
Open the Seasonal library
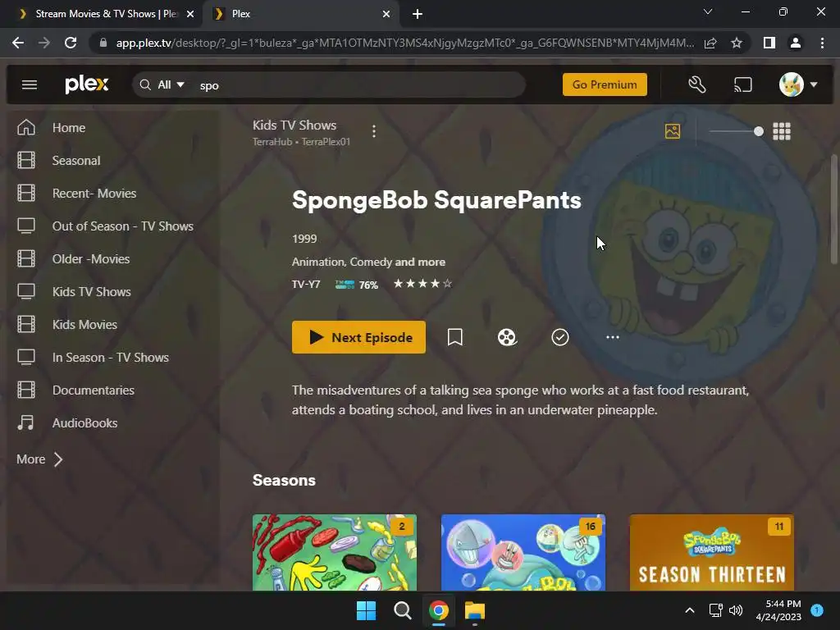click(76, 160)
